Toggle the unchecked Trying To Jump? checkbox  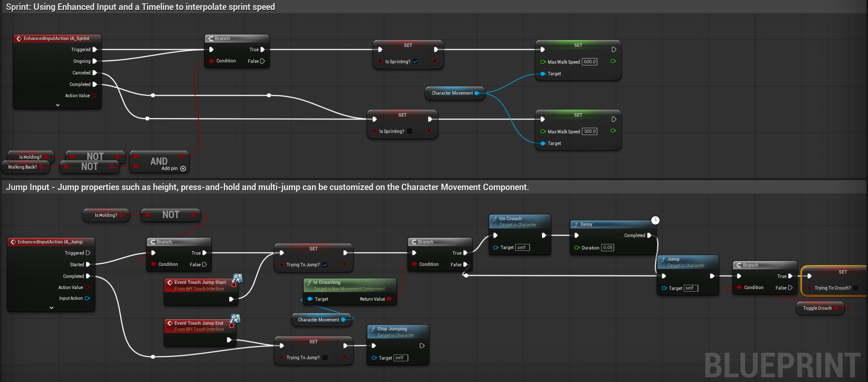[325, 357]
